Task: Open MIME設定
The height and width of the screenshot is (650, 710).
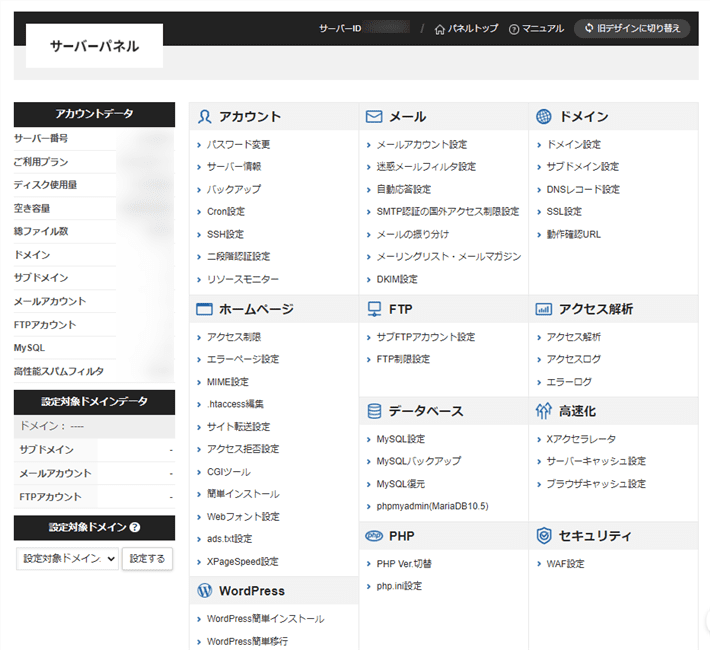Action: click(228, 382)
